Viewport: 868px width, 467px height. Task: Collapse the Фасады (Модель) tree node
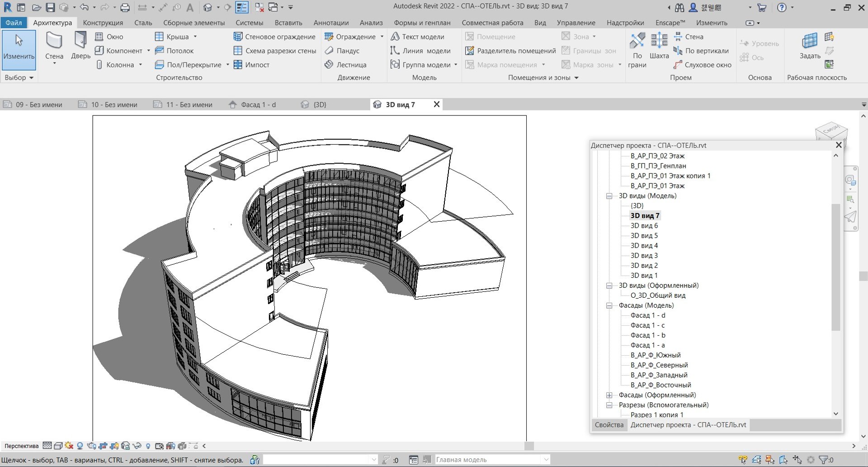(x=609, y=305)
